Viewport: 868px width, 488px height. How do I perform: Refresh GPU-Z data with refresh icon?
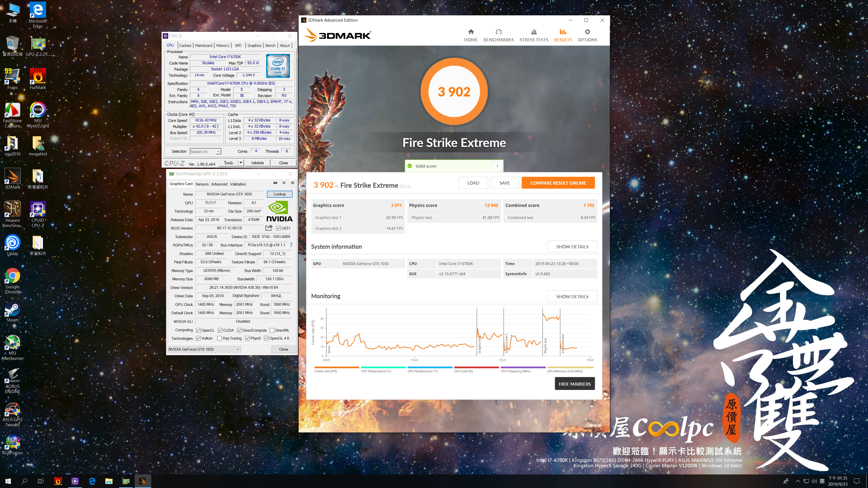pos(284,183)
